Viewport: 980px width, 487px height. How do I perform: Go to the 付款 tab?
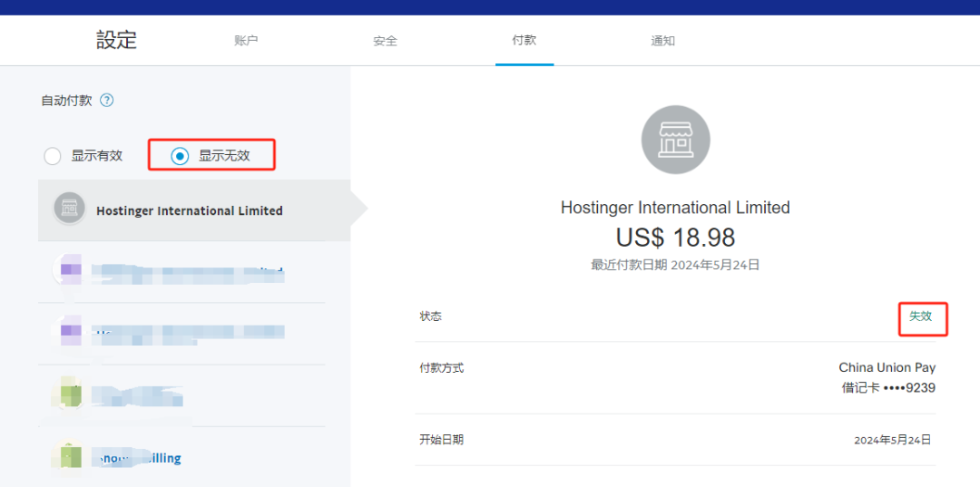click(524, 41)
